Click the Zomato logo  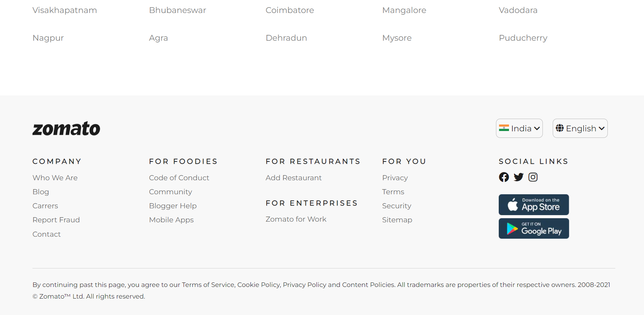(x=66, y=128)
